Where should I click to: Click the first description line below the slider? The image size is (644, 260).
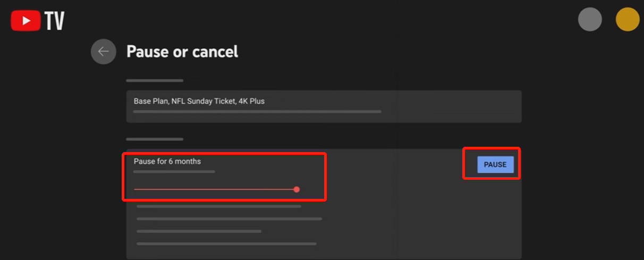click(218, 206)
